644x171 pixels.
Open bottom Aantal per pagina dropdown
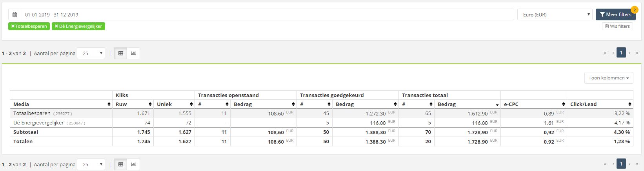coord(91,164)
